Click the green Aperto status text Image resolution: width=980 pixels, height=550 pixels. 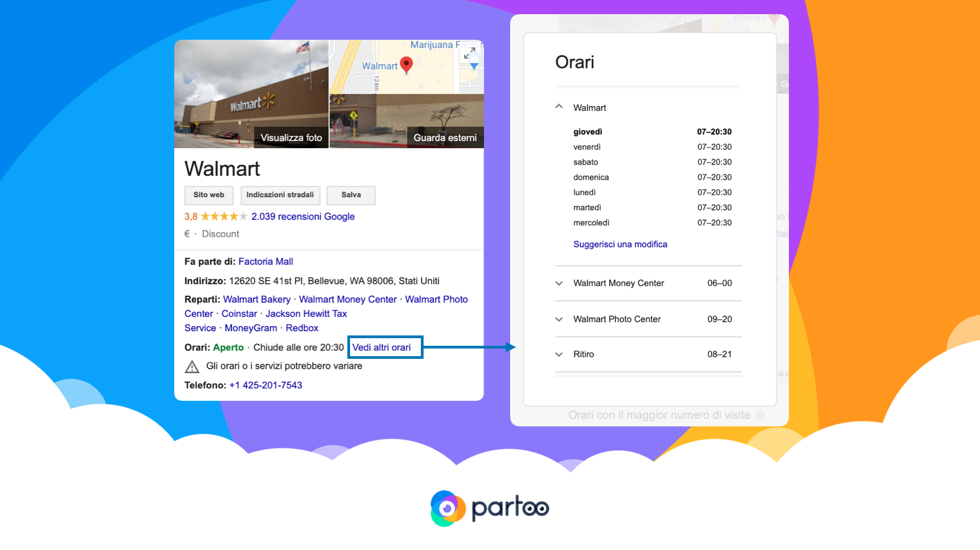(x=228, y=347)
